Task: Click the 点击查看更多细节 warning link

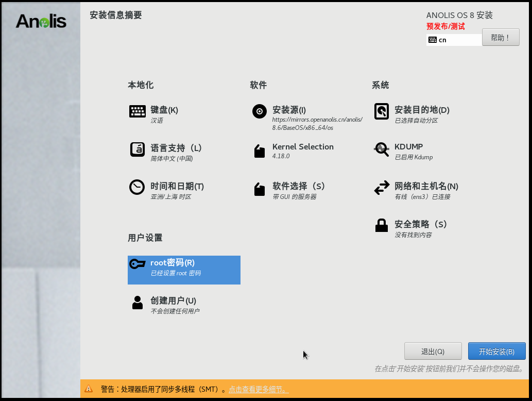Action: (259, 389)
